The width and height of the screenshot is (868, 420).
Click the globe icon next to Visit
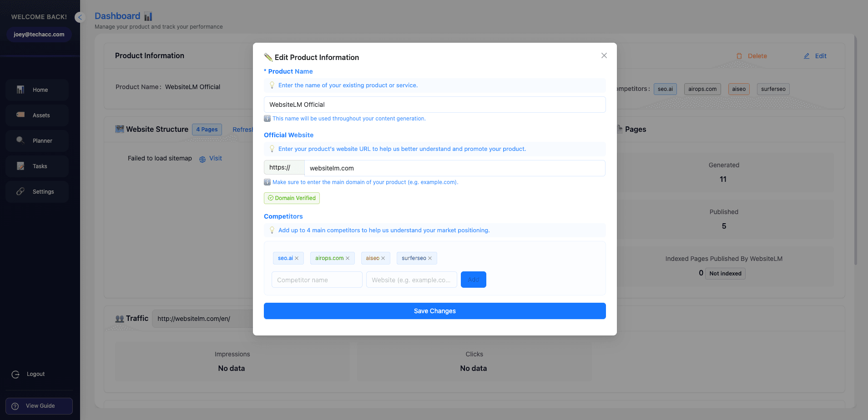202,159
